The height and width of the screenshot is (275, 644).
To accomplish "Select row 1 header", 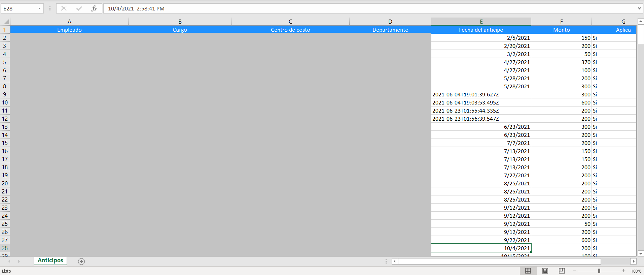I will click(5, 30).
